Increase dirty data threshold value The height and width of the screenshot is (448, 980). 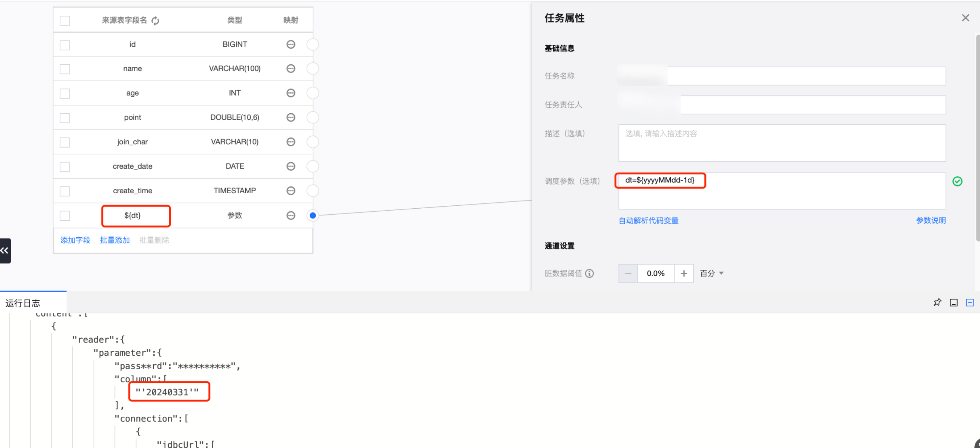pos(684,273)
